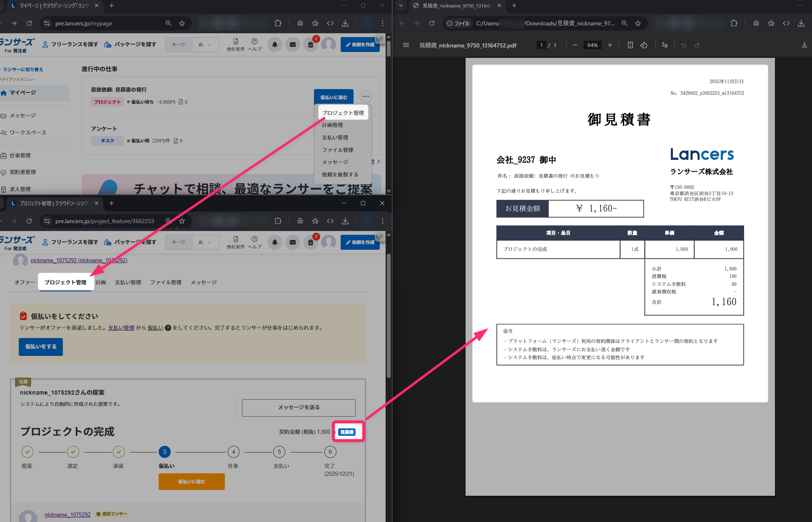Click 見積書 badge button

pyautogui.click(x=347, y=432)
